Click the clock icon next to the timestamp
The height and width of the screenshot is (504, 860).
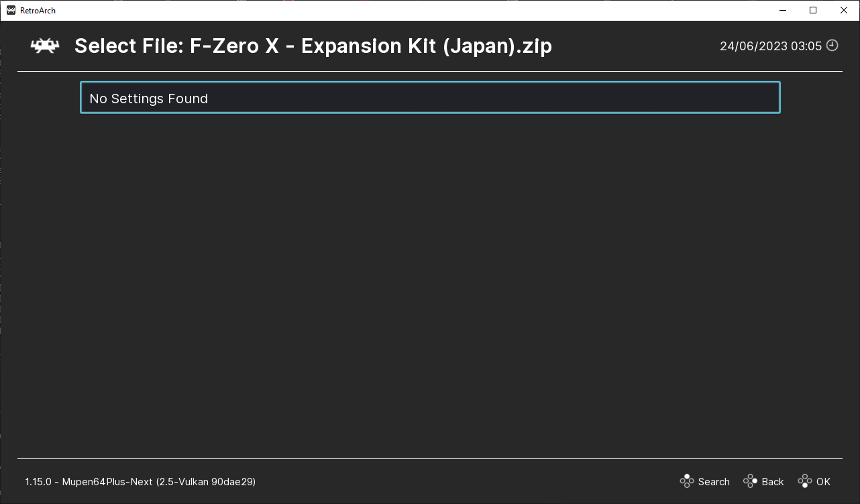coord(832,46)
